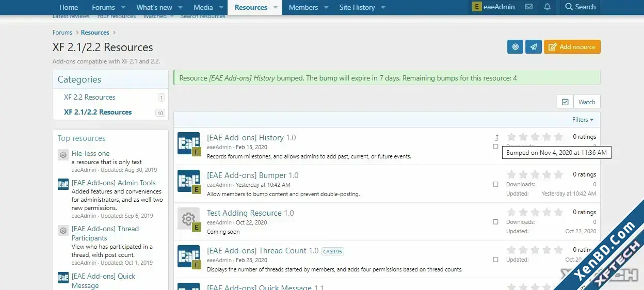Expand the Forums dropdown arrow
Viewport: 644px width, 290px height.
coord(123,7)
